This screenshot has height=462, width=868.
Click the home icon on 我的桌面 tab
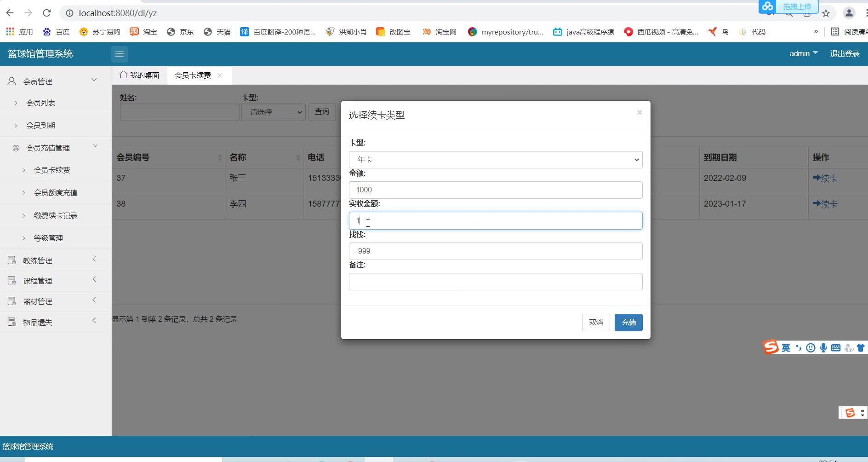pos(123,75)
